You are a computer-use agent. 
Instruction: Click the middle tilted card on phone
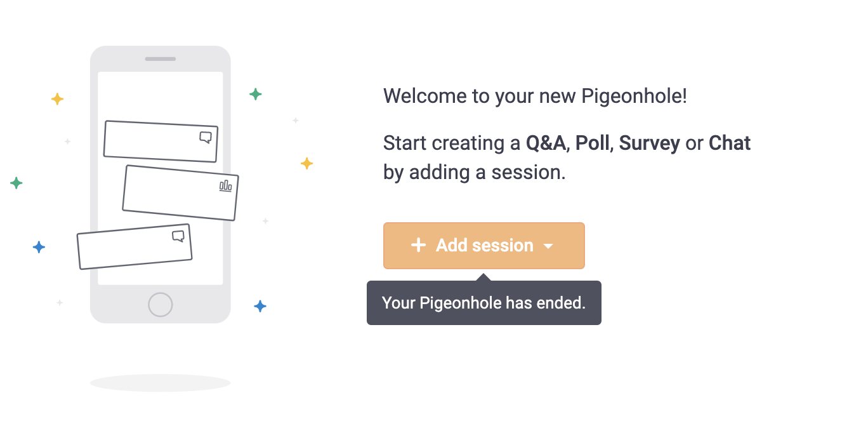coord(180,193)
